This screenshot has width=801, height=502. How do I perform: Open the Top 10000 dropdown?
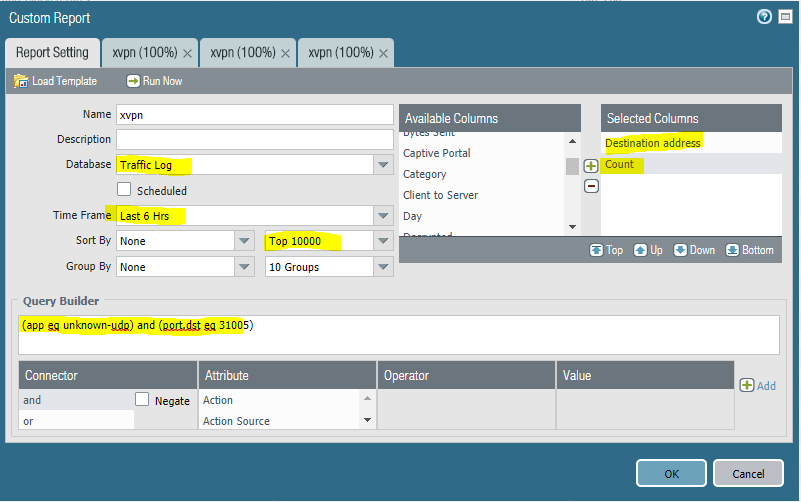[383, 241]
